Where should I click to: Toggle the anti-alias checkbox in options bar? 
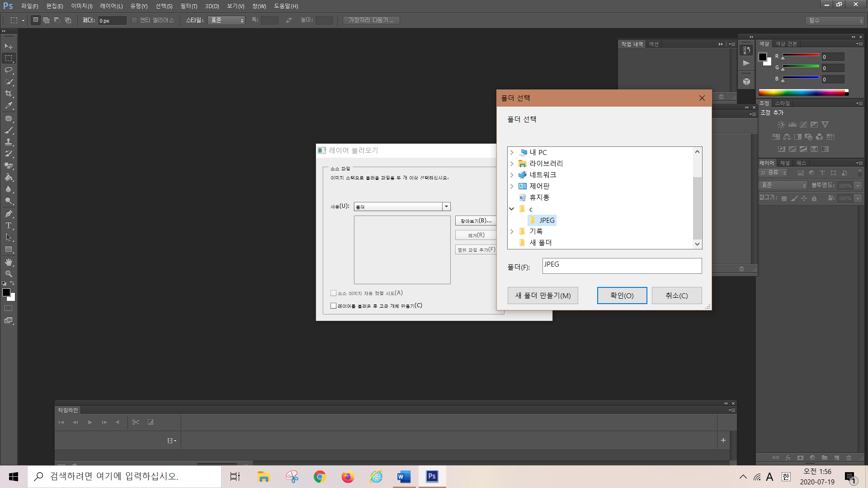pos(134,20)
